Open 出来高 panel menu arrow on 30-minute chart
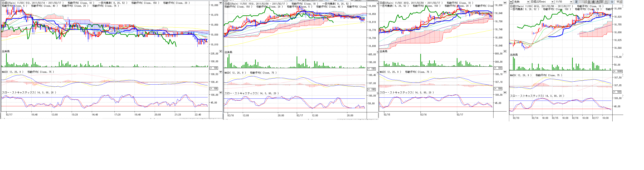The width and height of the screenshot is (644, 170). 505,51
